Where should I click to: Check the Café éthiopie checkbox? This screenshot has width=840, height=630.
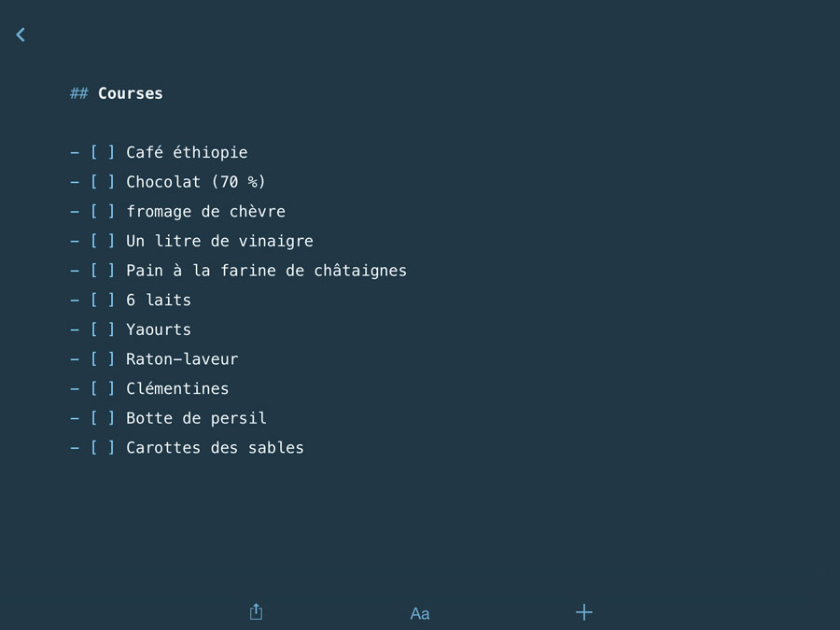(103, 152)
